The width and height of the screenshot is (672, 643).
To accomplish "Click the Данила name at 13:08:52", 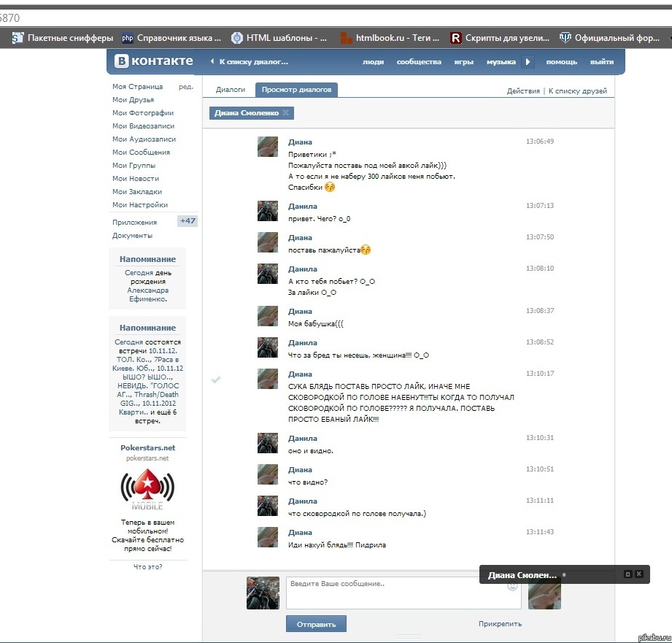I will tap(303, 342).
